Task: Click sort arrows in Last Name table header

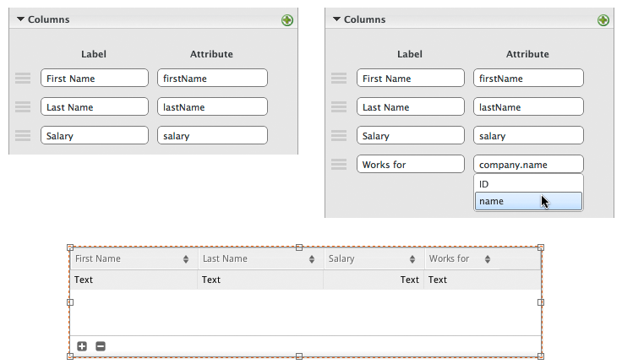Action: (312, 259)
